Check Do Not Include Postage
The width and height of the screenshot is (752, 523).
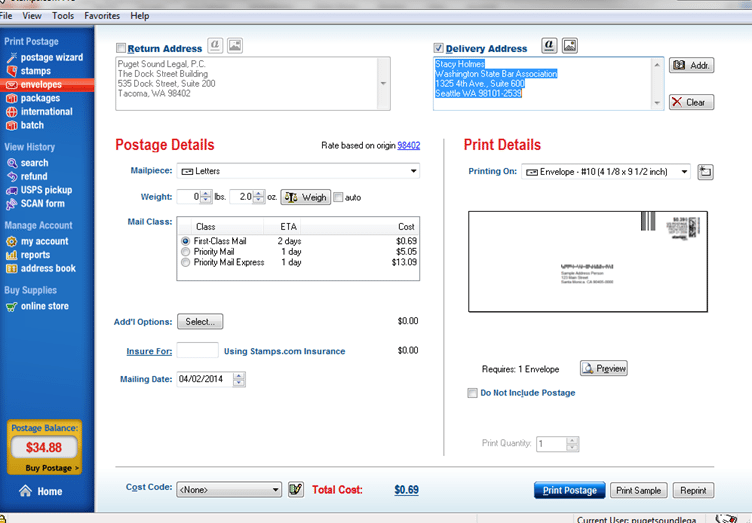point(472,393)
